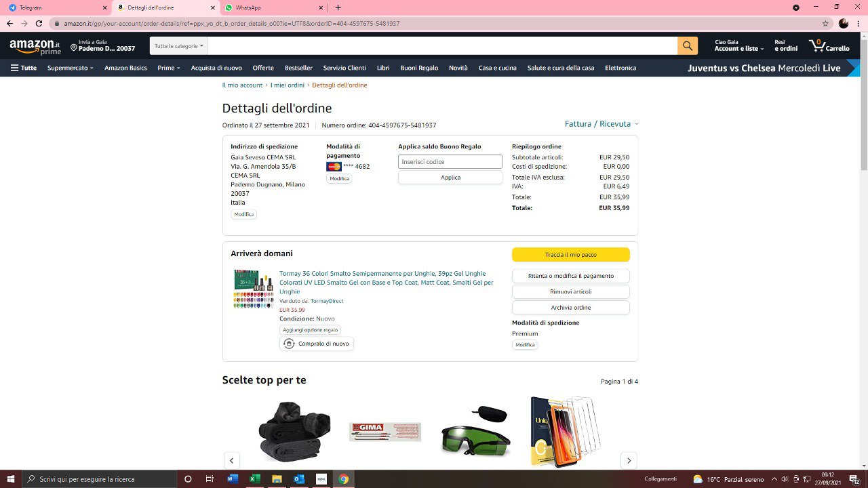Open Outlook from the taskbar
The width and height of the screenshot is (868, 488).
[x=299, y=479]
